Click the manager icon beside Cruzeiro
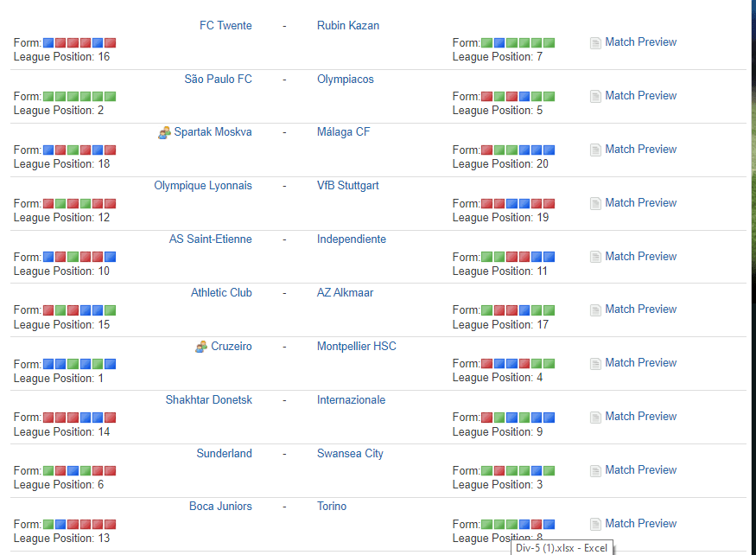 [x=201, y=347]
